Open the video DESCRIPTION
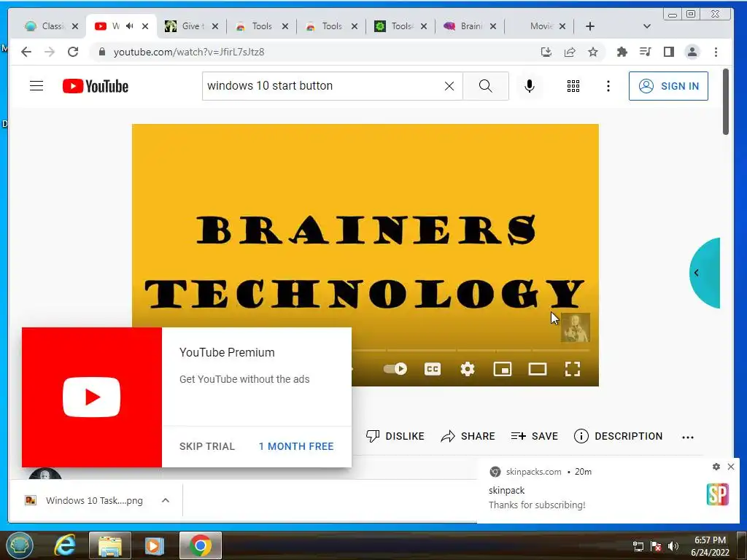 [618, 436]
